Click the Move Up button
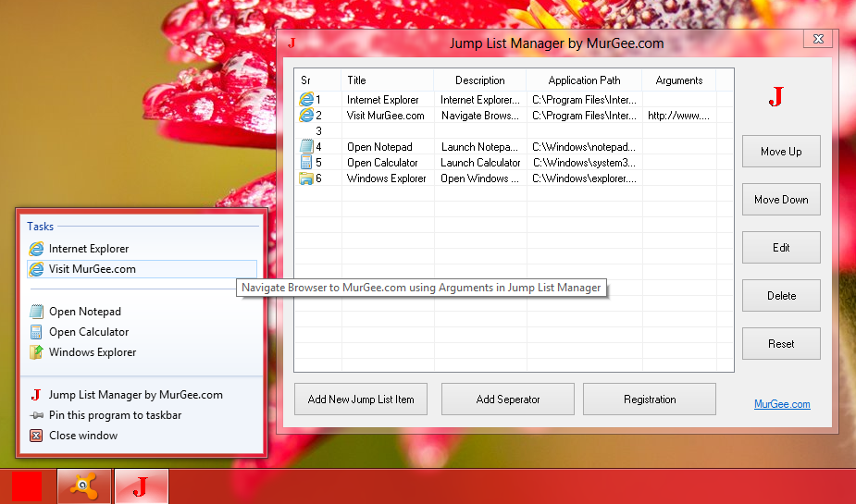 (x=781, y=151)
